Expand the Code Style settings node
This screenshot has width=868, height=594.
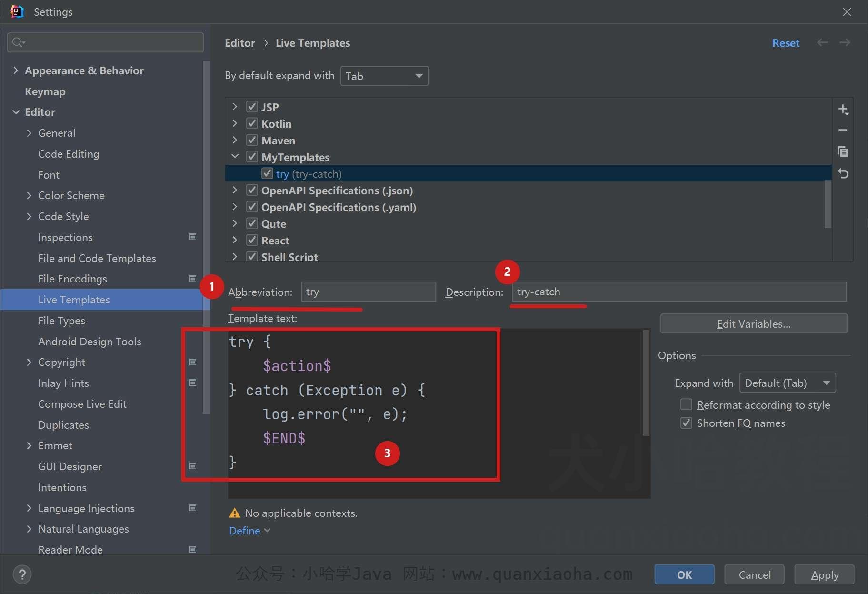pyautogui.click(x=29, y=216)
